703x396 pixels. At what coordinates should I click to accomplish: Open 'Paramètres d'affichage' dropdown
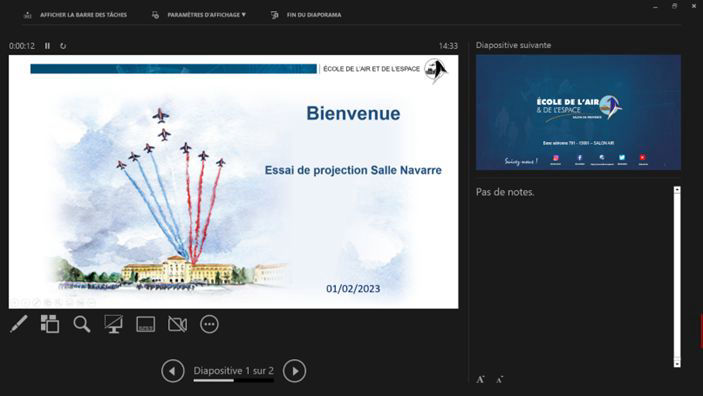click(207, 15)
